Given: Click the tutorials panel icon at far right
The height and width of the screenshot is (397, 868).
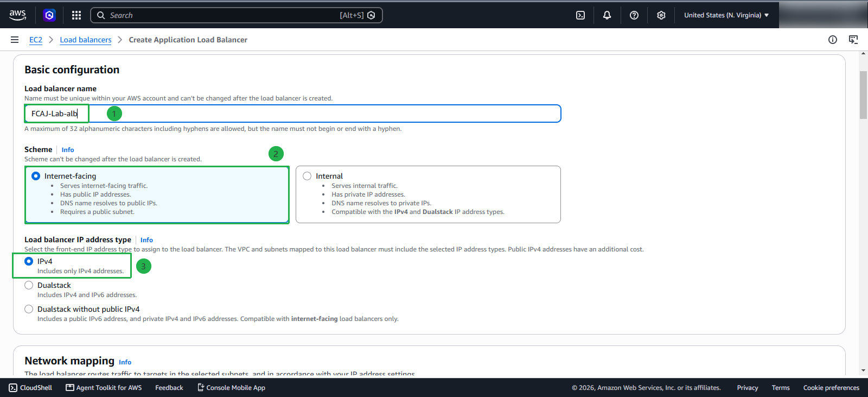Looking at the screenshot, I should point(853,40).
